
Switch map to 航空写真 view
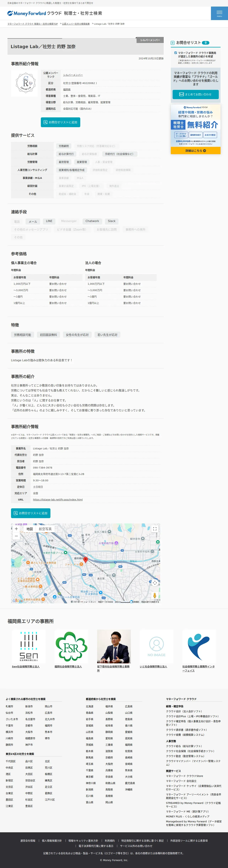point(45,529)
